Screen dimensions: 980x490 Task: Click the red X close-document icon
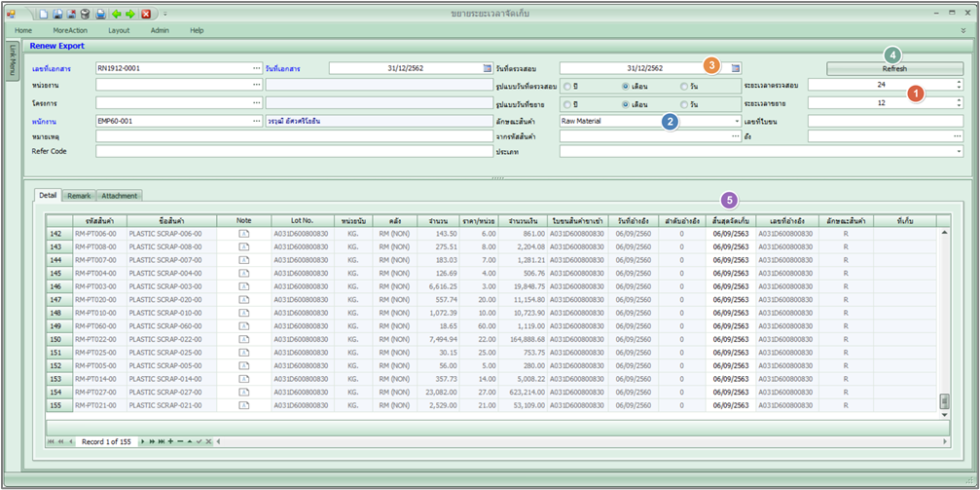(x=146, y=15)
